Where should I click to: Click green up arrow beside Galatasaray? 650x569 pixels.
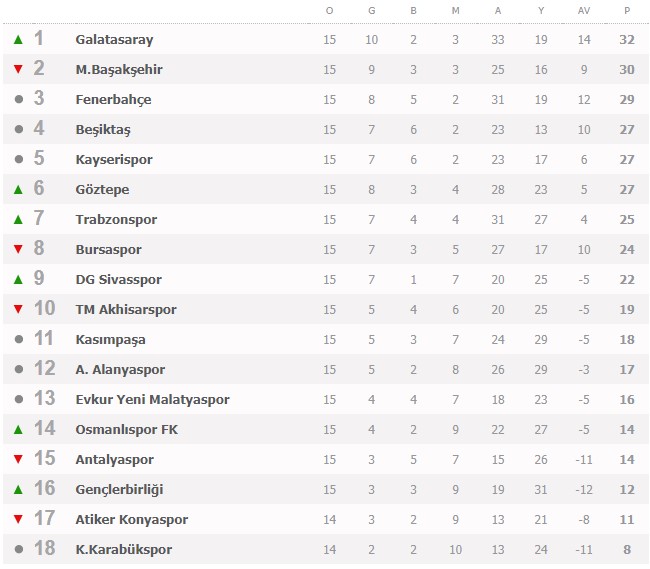coord(18,40)
